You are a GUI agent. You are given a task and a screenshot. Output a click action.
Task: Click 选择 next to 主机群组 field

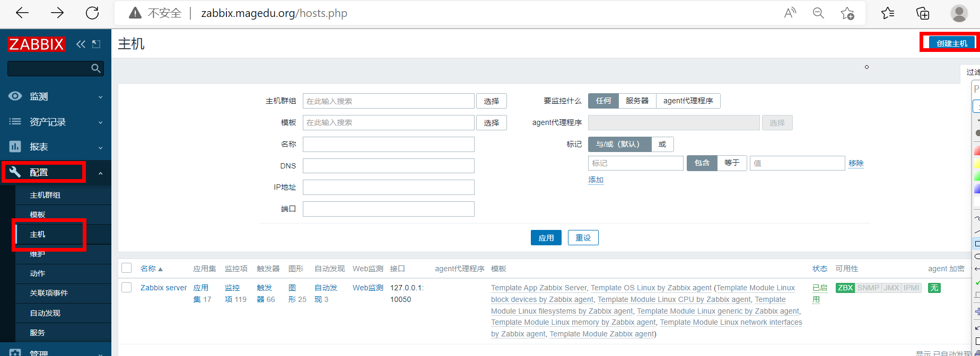[x=492, y=101]
